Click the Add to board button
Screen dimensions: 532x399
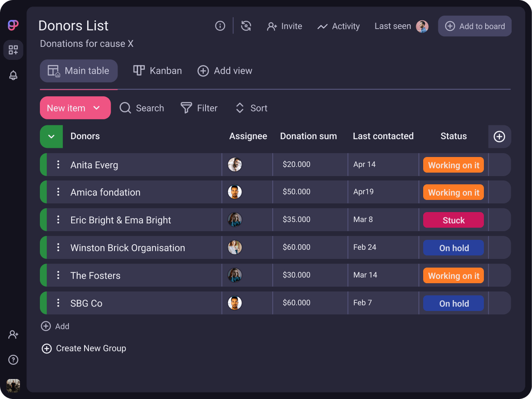point(474,26)
